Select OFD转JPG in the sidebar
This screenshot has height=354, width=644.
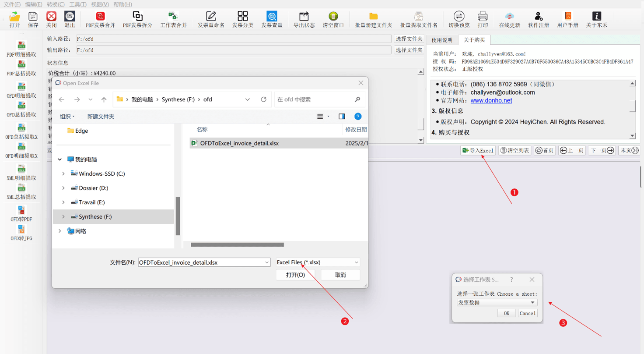coord(21,233)
